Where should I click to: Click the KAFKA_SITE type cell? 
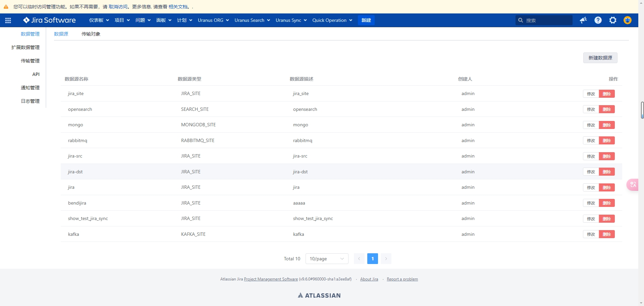[x=193, y=234]
